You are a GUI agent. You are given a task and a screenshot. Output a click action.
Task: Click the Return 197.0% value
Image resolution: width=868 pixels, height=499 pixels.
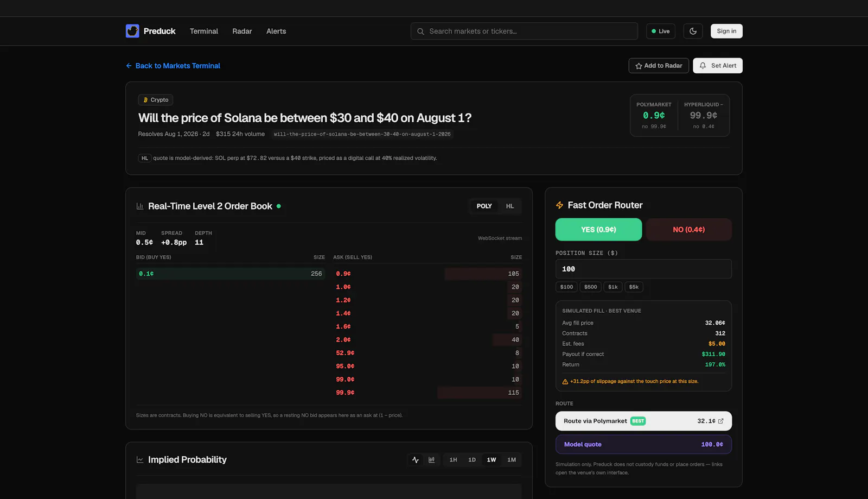(x=715, y=365)
